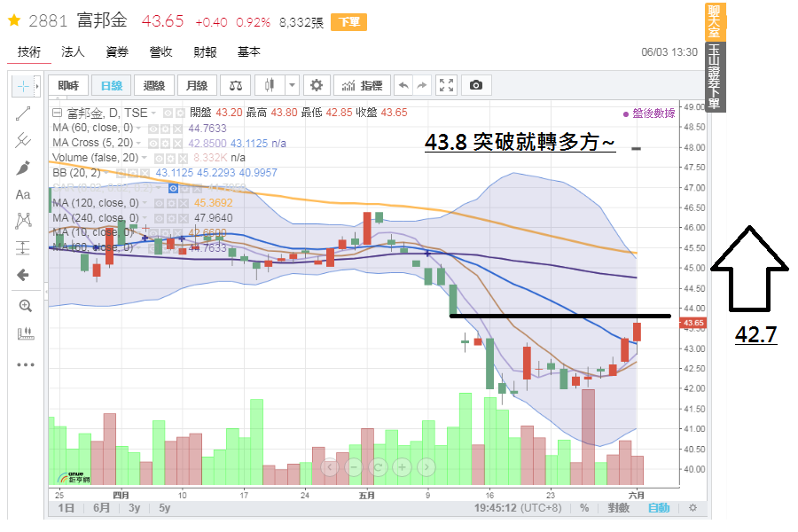Open more drawing tools via three dots
Screen dimensions: 798x532
[25, 364]
